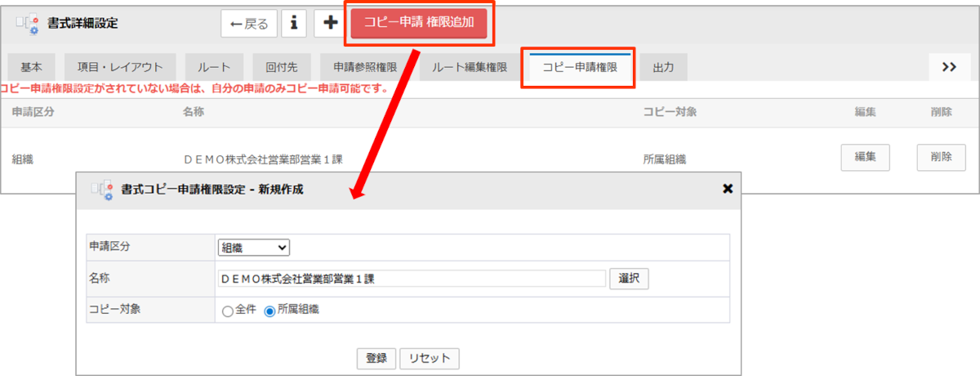Select the 所属組織 radio button
This screenshot has height=376, width=980.
click(x=270, y=311)
